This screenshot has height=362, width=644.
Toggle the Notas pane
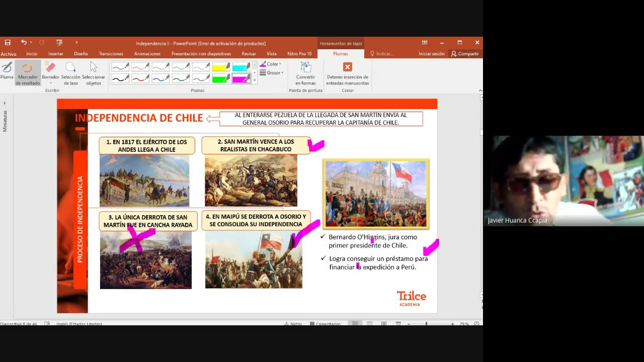[293, 324]
